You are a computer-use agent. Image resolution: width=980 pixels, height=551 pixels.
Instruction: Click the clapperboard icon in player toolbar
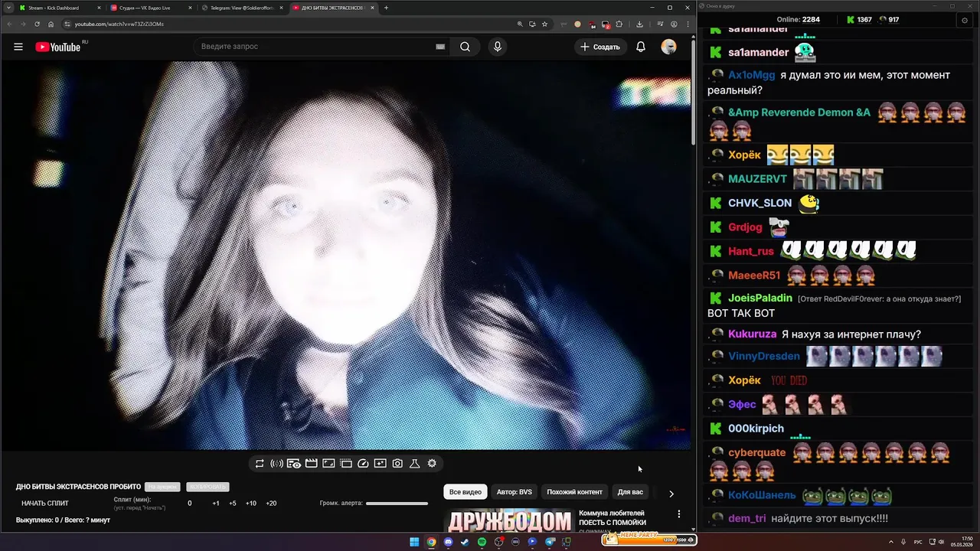click(x=312, y=464)
